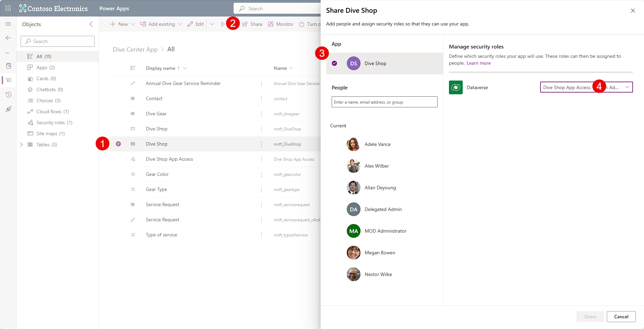This screenshot has height=329, width=644.
Task: Open row options for Contact
Action: tap(261, 99)
